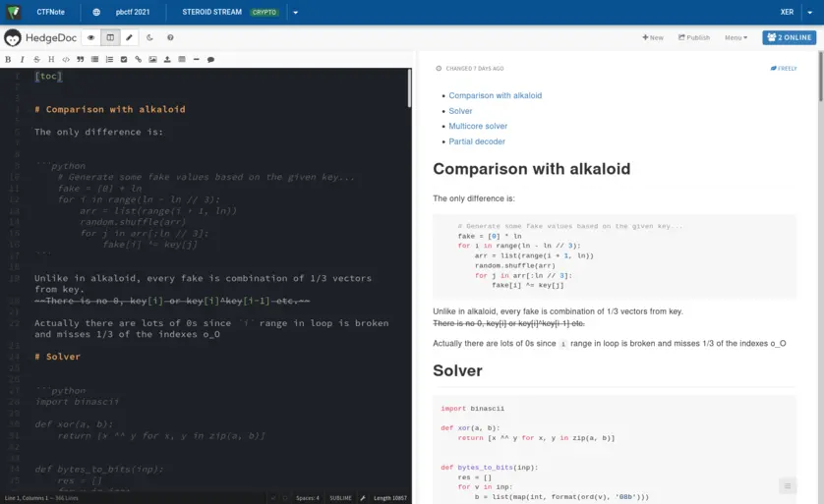Viewport: 824px width, 504px height.
Task: Click the editor pane vertical scrollbar
Action: point(409,88)
